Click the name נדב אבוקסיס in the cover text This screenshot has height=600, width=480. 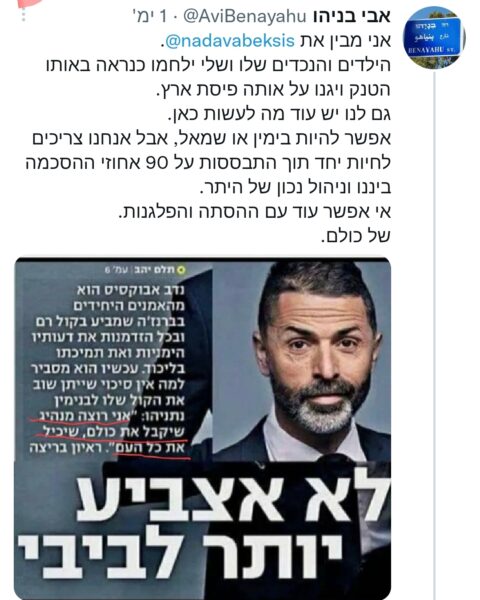point(147,290)
